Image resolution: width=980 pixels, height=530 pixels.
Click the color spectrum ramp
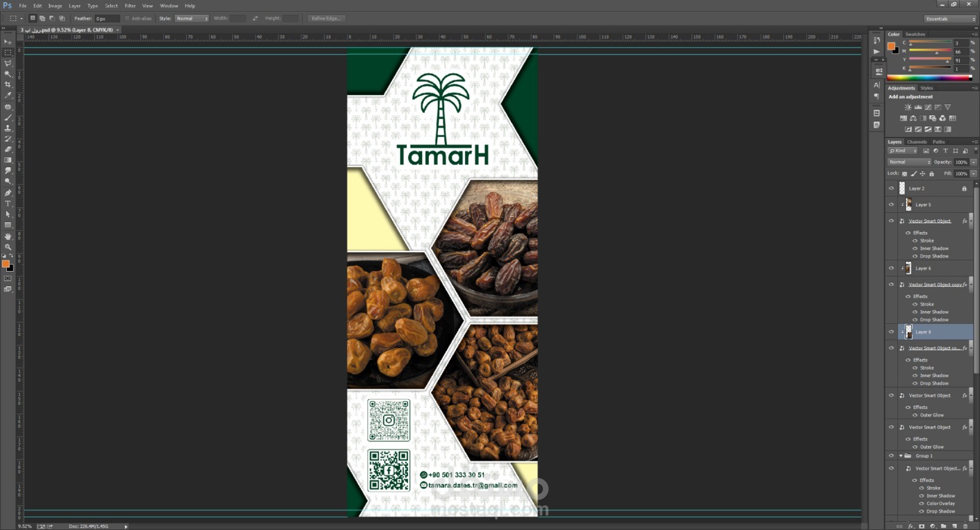tap(929, 78)
